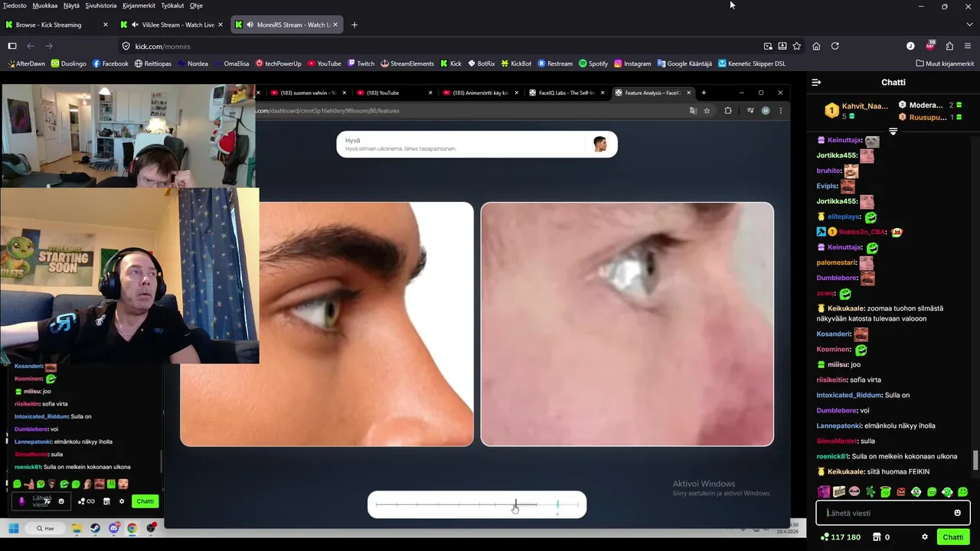980x551 pixels.
Task: Open the Työkalut menu
Action: (x=172, y=5)
